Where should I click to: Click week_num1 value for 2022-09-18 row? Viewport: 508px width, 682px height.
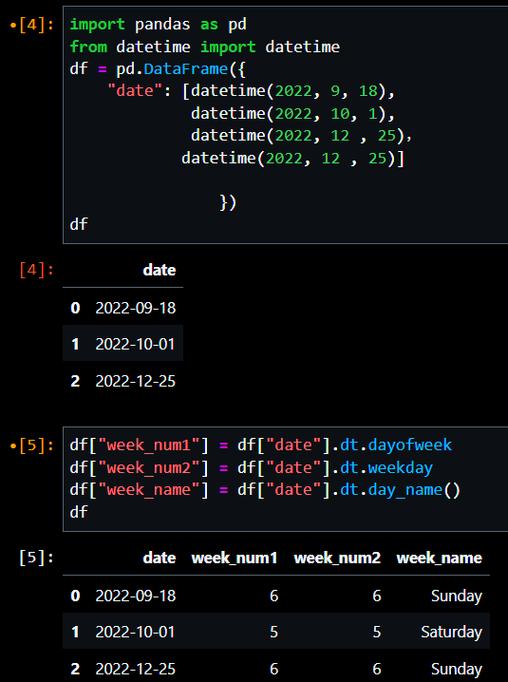[x=274, y=595]
